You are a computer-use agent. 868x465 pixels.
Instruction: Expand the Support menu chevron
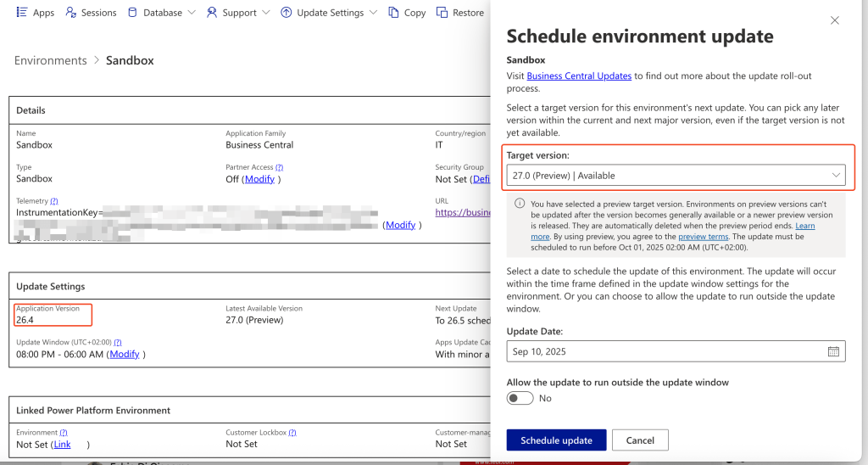tap(265, 13)
